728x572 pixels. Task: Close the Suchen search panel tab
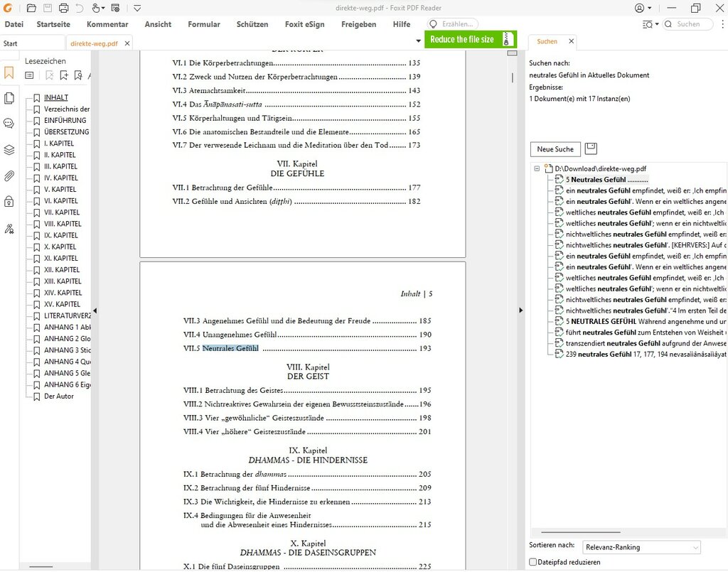point(572,41)
